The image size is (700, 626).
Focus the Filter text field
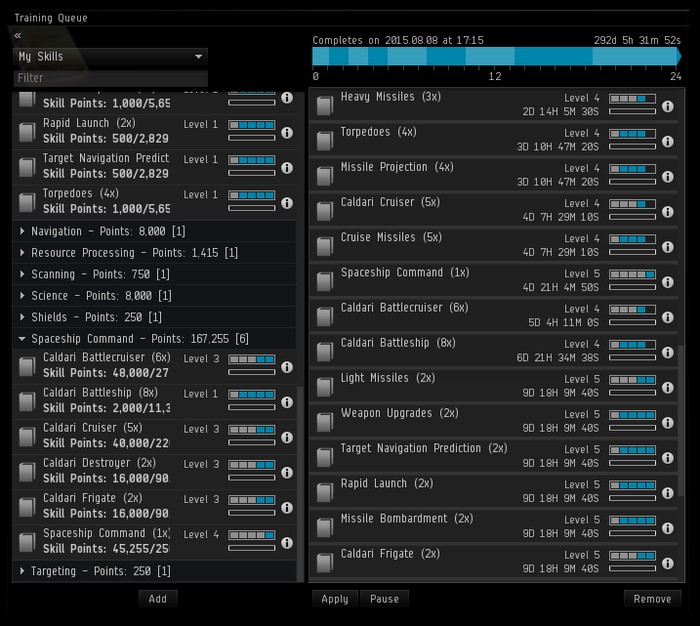tap(110, 78)
